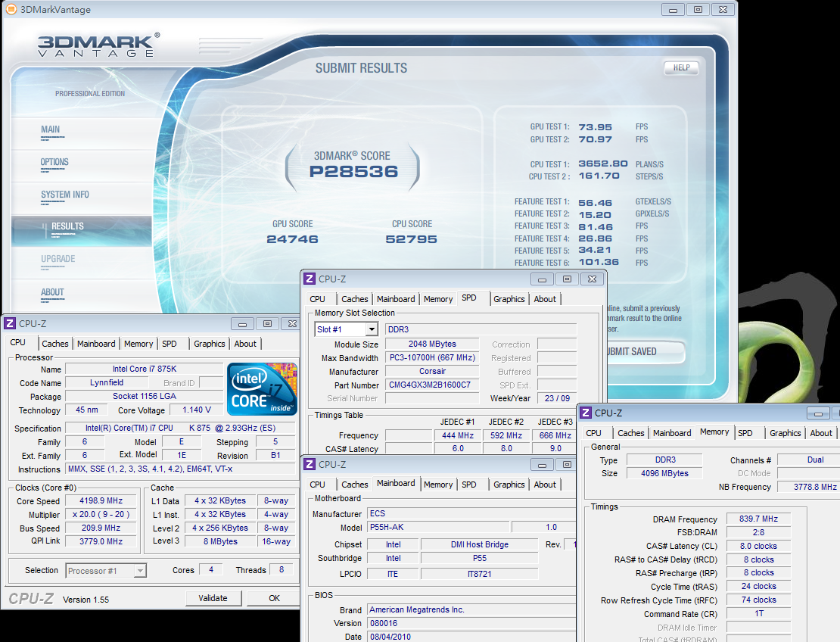840x642 pixels.
Task: Select Caches tab in the Mainboard CPU-Z window
Action: 355,485
